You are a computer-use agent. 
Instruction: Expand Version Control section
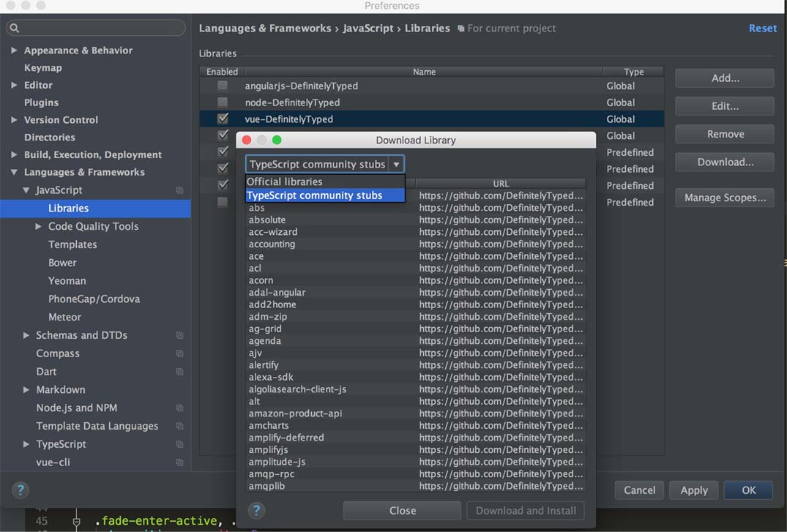pyautogui.click(x=14, y=120)
